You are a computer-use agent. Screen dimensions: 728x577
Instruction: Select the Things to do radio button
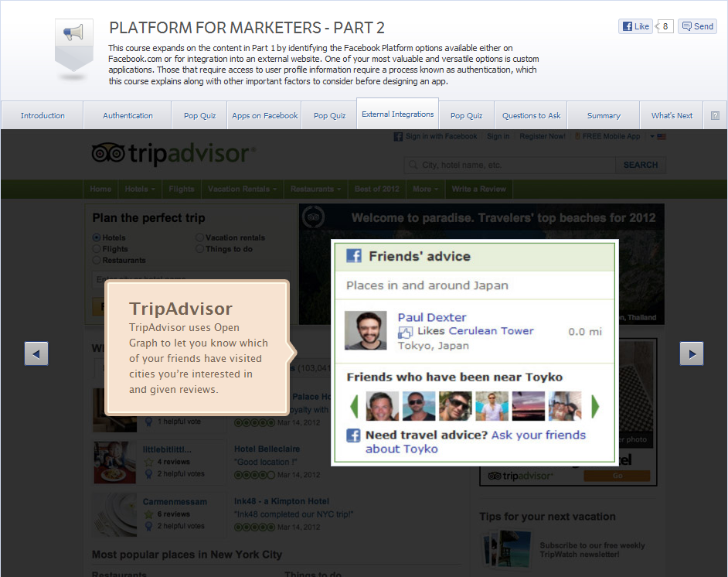pyautogui.click(x=199, y=249)
